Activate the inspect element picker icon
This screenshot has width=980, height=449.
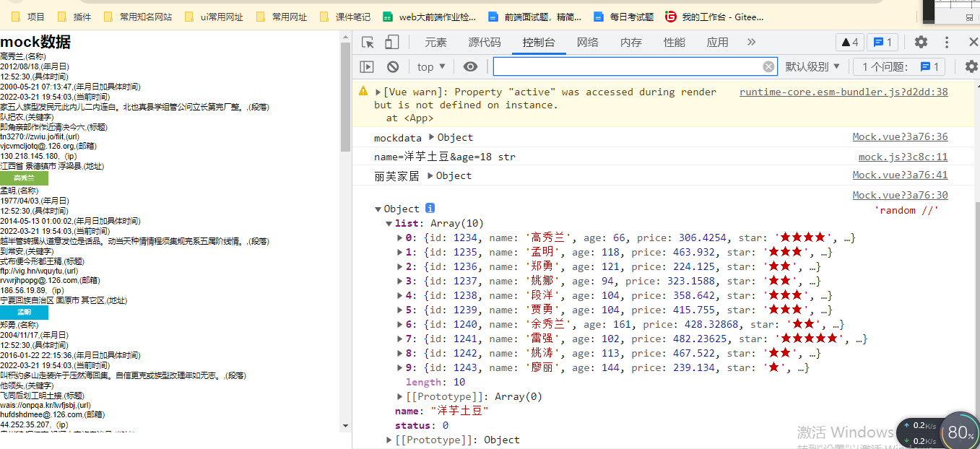pyautogui.click(x=368, y=43)
